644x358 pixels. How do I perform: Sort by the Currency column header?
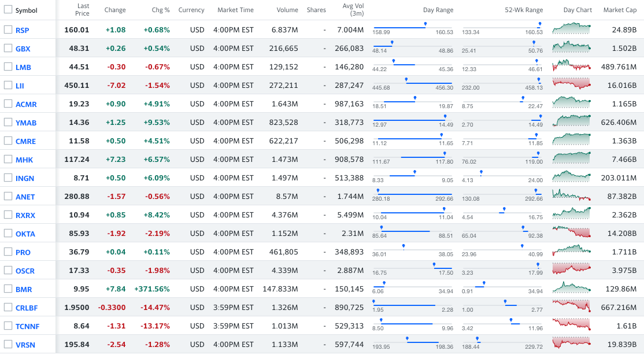(191, 10)
